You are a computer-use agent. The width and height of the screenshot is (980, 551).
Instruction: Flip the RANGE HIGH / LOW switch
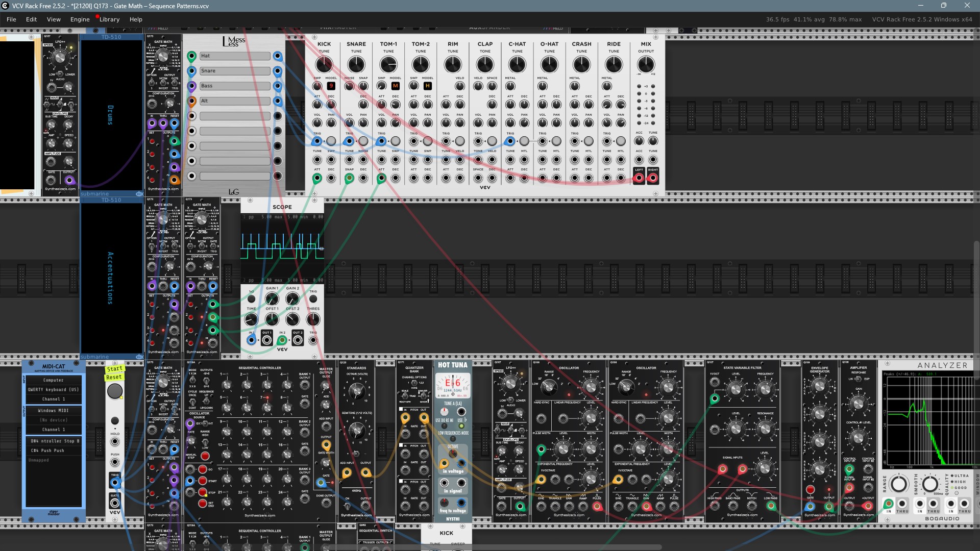[205, 442]
